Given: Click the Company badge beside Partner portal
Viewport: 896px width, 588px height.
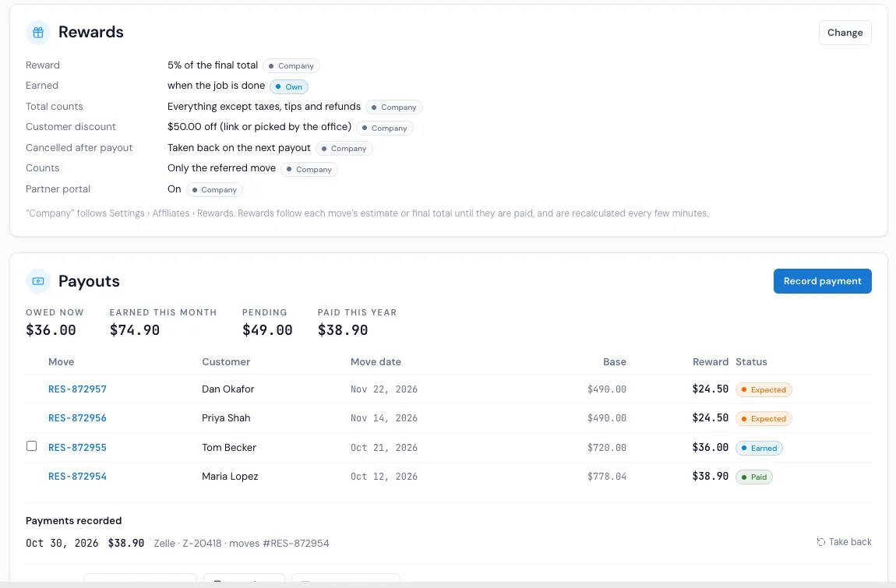Looking at the screenshot, I should click(213, 190).
